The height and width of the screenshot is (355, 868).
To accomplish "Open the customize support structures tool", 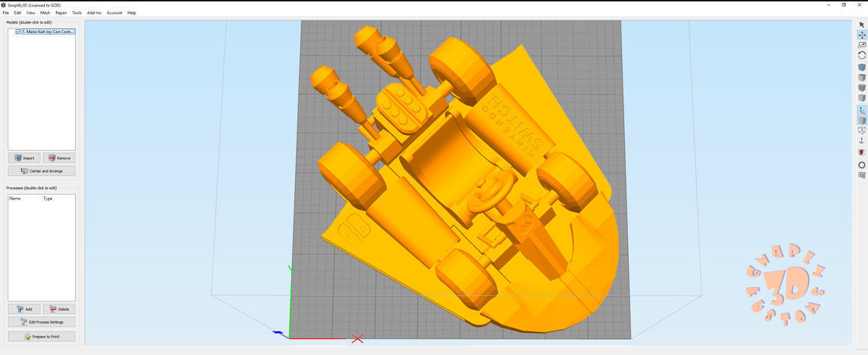I will pyautogui.click(x=862, y=176).
